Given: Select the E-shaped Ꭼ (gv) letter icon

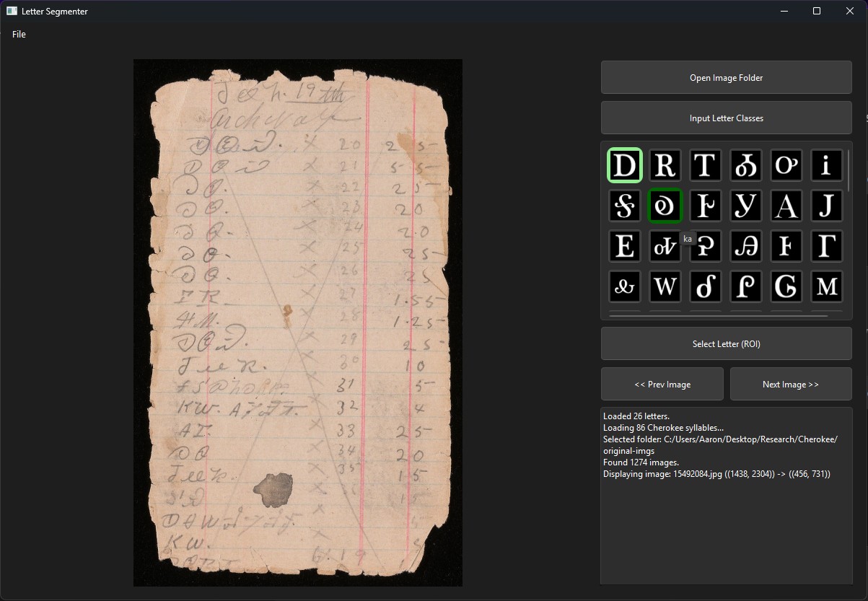Looking at the screenshot, I should (x=624, y=246).
